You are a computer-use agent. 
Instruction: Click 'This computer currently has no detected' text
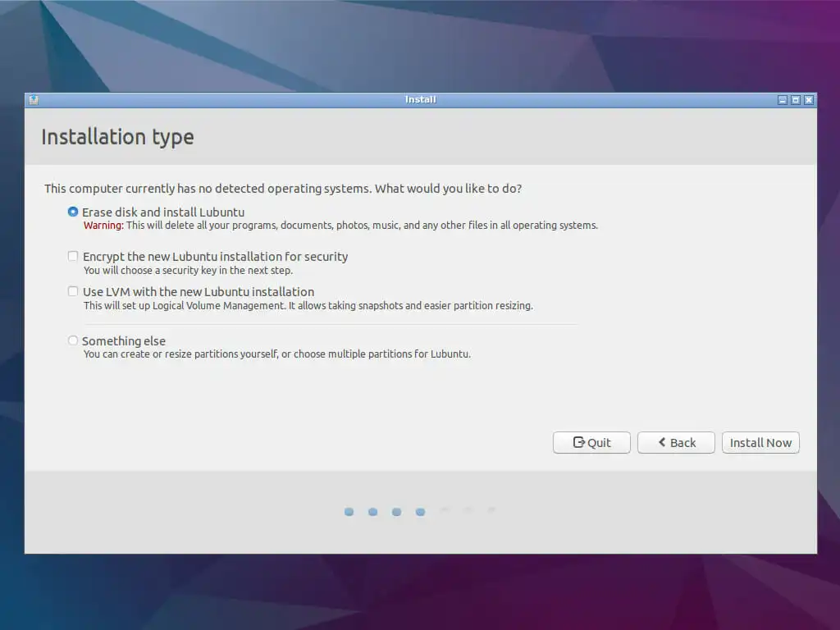click(x=283, y=189)
